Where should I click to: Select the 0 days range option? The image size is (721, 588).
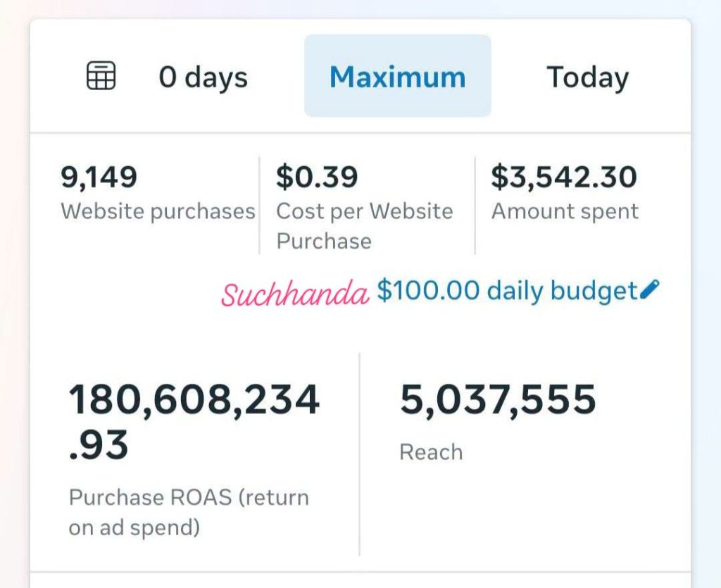(x=203, y=77)
